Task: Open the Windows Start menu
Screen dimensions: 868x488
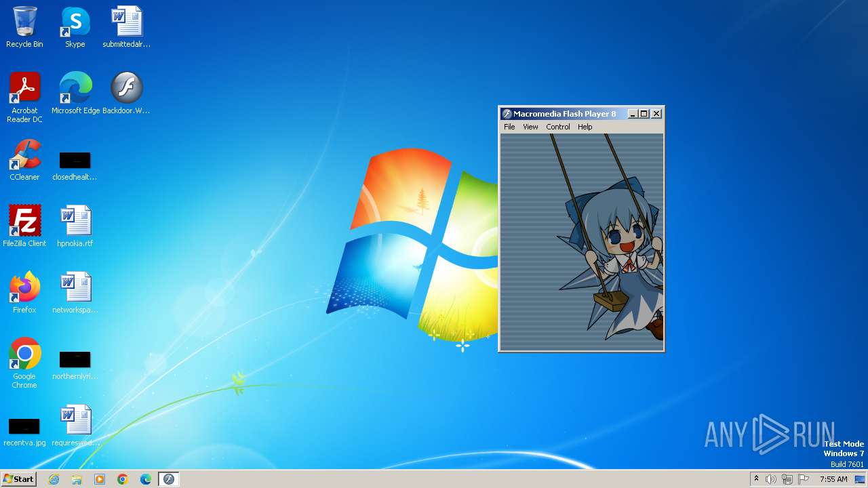Action: pyautogui.click(x=18, y=479)
